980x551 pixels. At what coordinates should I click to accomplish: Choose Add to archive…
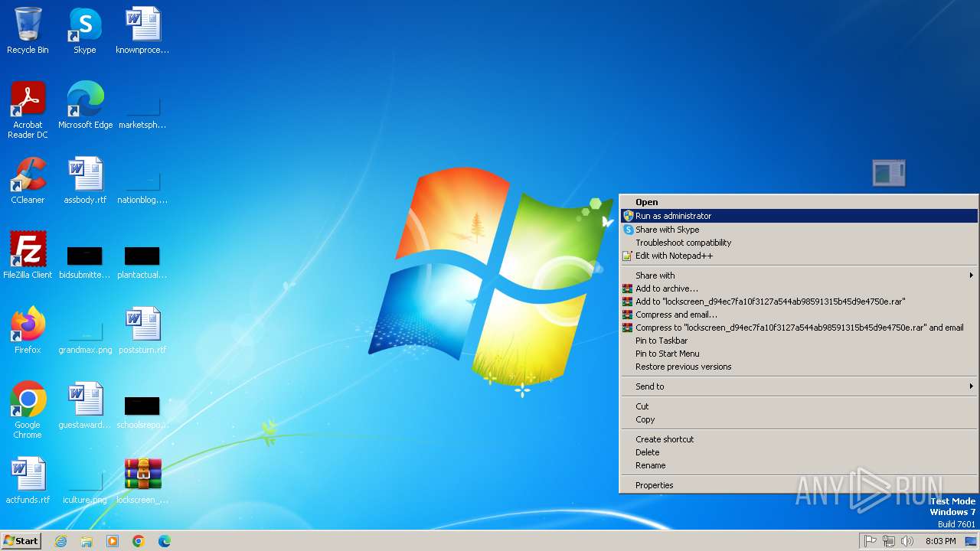point(799,289)
